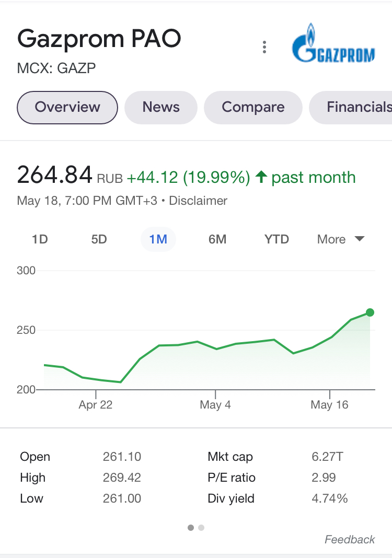Image resolution: width=392 pixels, height=558 pixels.
Task: Click the +44.12 (19.99%) change value
Action: coord(188,177)
